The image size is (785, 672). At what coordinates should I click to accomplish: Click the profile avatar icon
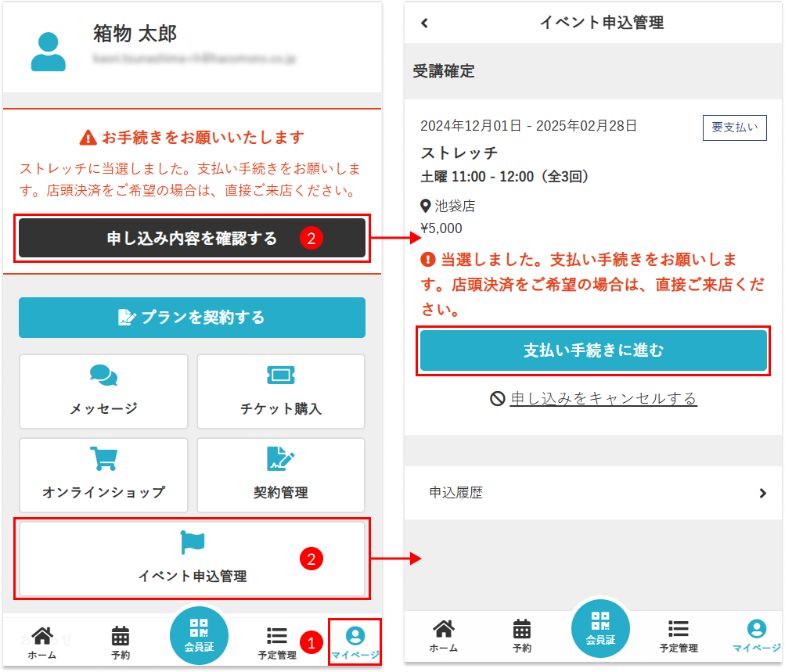click(x=48, y=52)
